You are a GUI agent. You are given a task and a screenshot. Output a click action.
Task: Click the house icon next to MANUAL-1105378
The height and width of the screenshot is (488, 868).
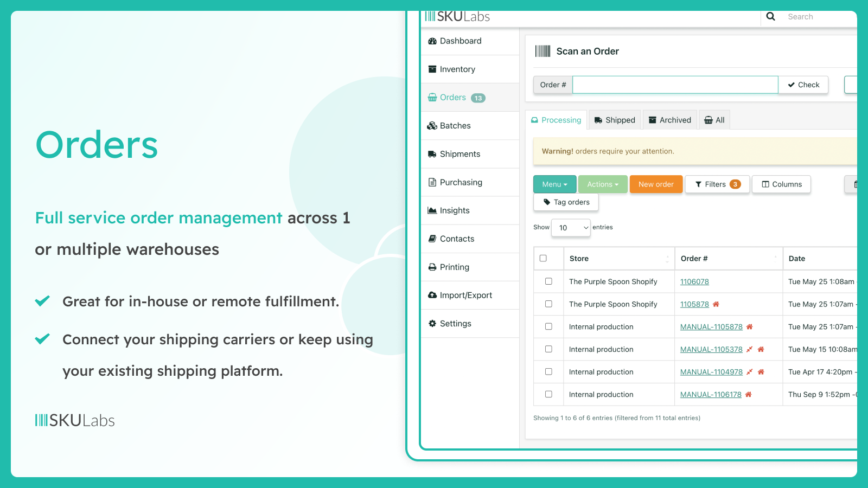point(761,349)
